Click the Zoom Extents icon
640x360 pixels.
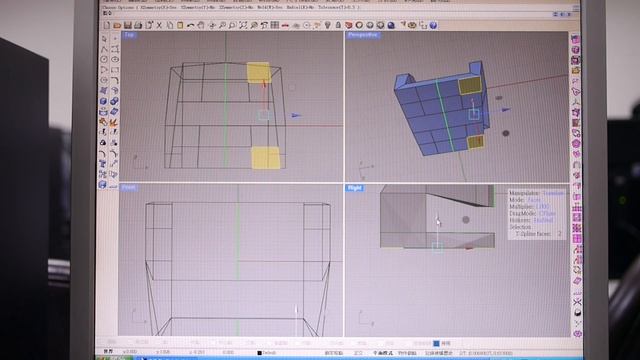243,25
